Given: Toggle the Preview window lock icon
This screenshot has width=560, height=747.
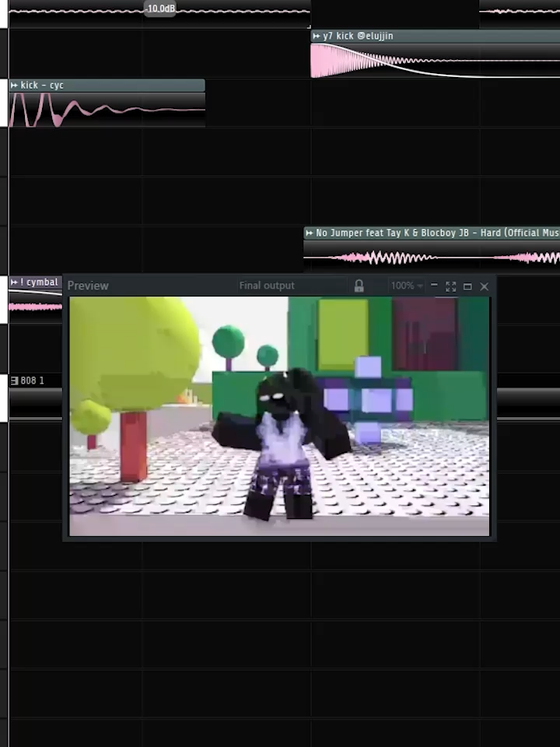Looking at the screenshot, I should 359,286.
